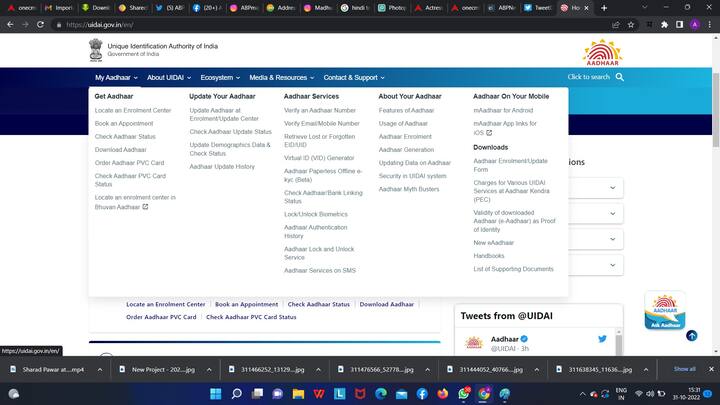
Task: Select Download Aadhaar from Get Aadhaar menu
Action: tap(121, 149)
